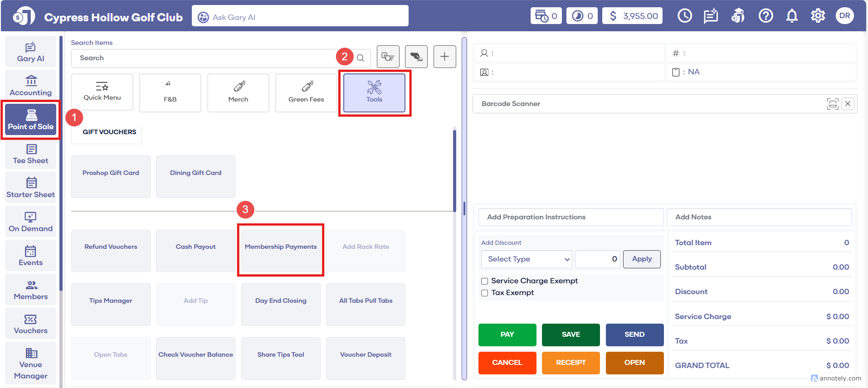Screen dimensions: 868x388
Task: Open the clock history icon in header
Action: 684,16
